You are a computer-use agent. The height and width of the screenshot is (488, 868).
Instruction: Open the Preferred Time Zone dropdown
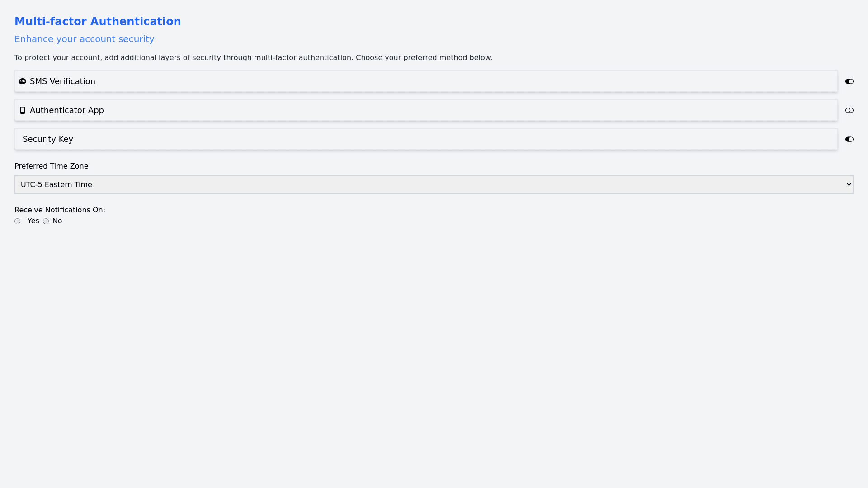click(x=433, y=184)
